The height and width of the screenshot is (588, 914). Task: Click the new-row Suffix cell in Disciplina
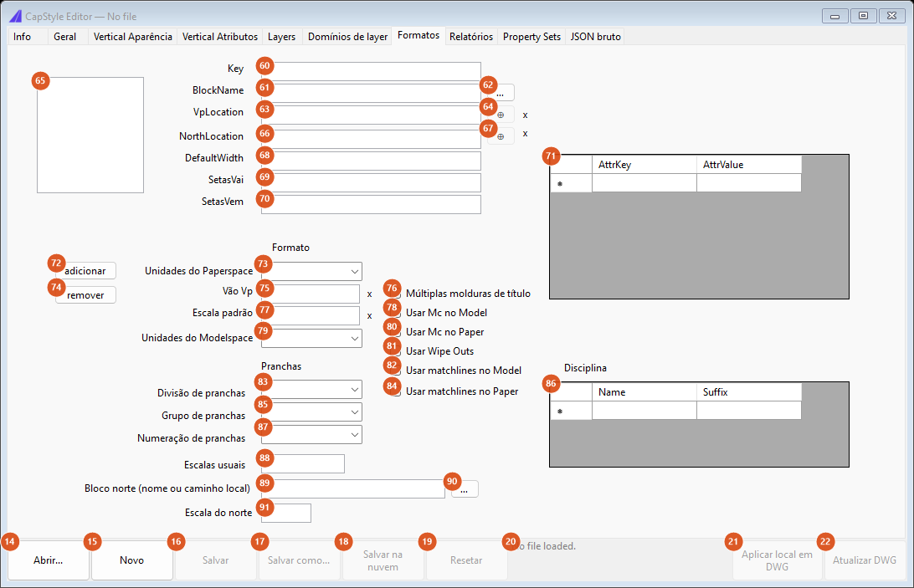click(x=749, y=410)
